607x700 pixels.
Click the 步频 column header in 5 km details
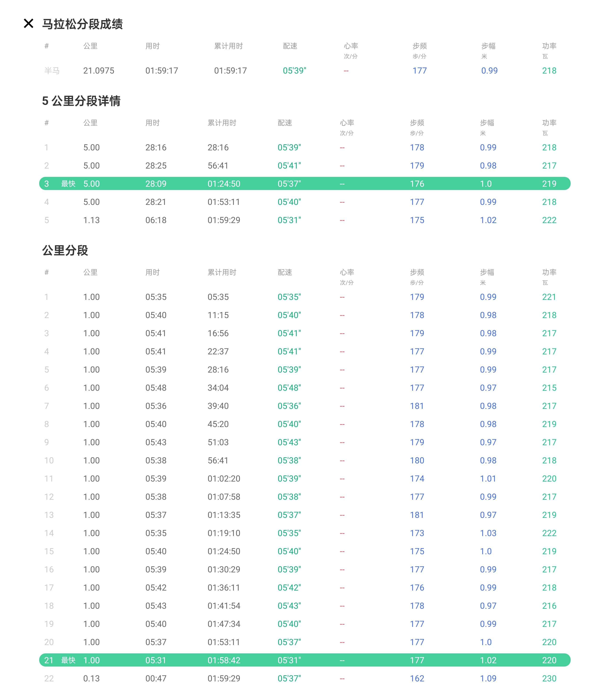click(x=417, y=123)
